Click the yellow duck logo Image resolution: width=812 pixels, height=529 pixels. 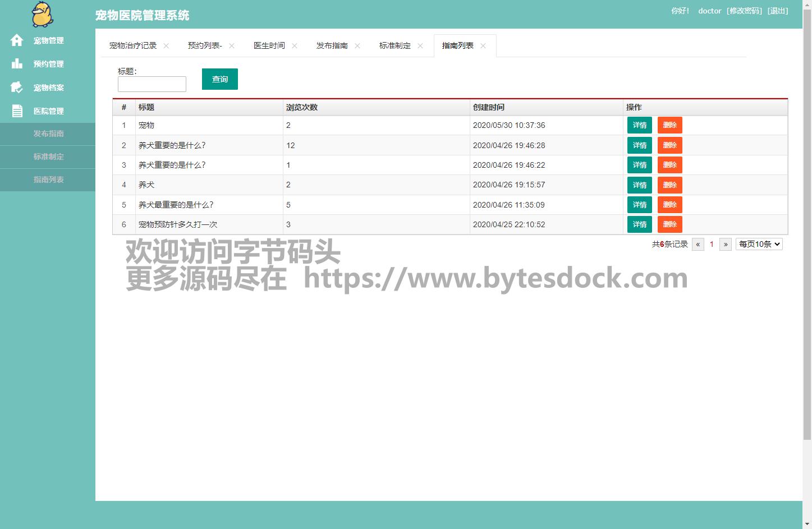(x=42, y=15)
